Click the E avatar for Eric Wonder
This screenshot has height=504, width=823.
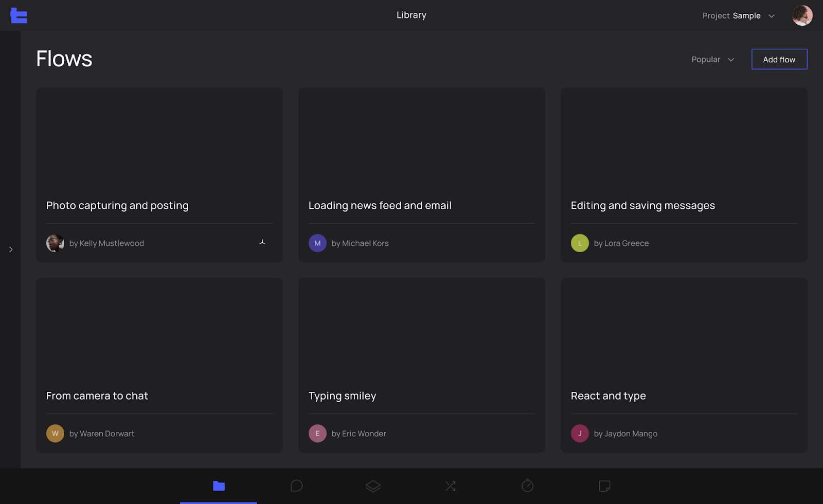[x=317, y=434]
